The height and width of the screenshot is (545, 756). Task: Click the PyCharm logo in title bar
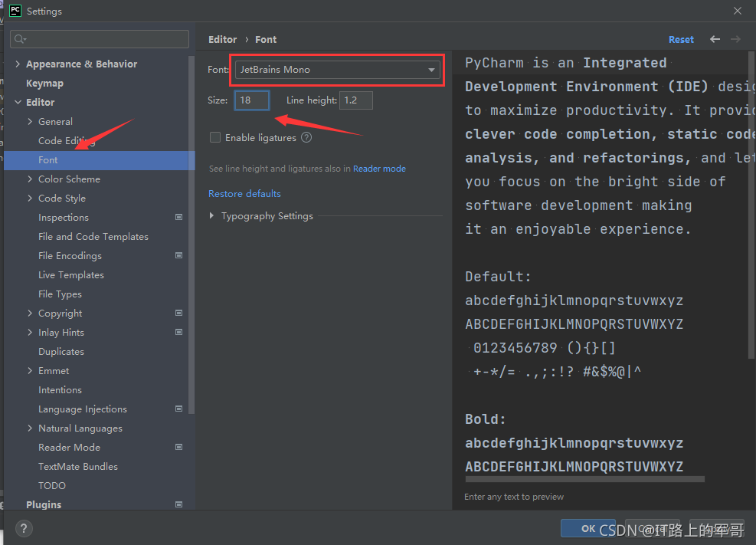click(15, 11)
